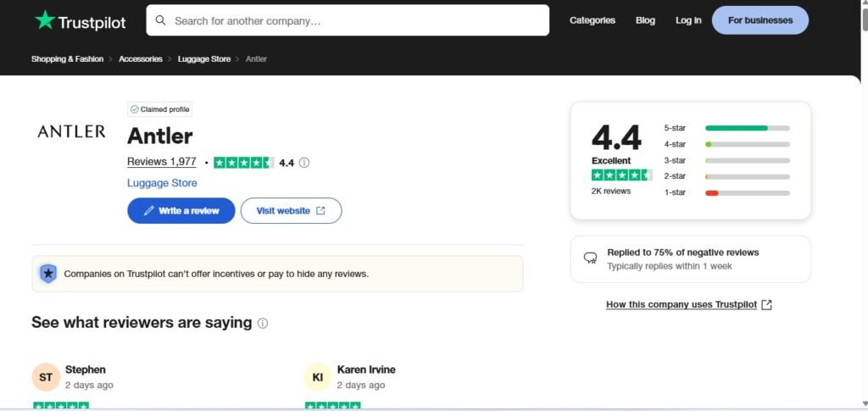
Task: Click the info icon beside 4.4 rating
Action: coord(304,163)
